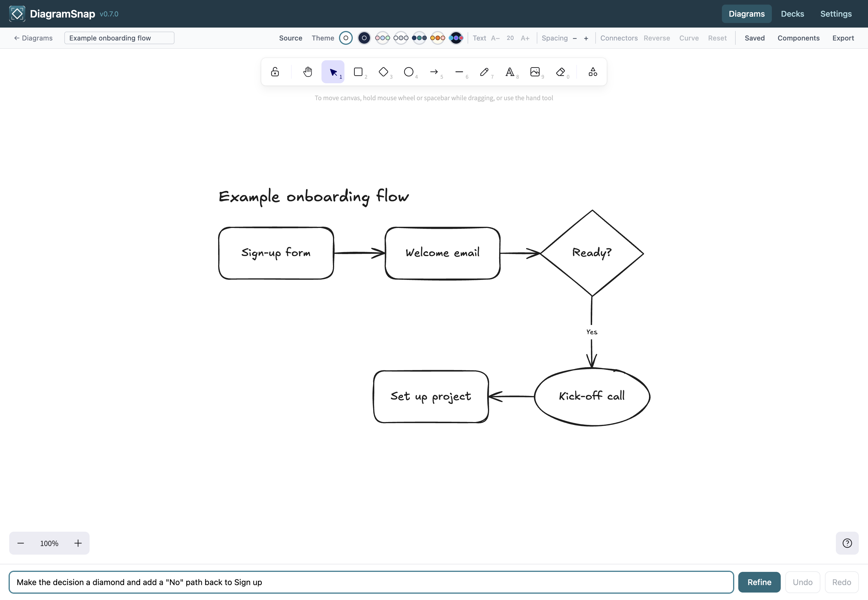Choose the dark teal three-circle theme
868x600 pixels.
(419, 38)
